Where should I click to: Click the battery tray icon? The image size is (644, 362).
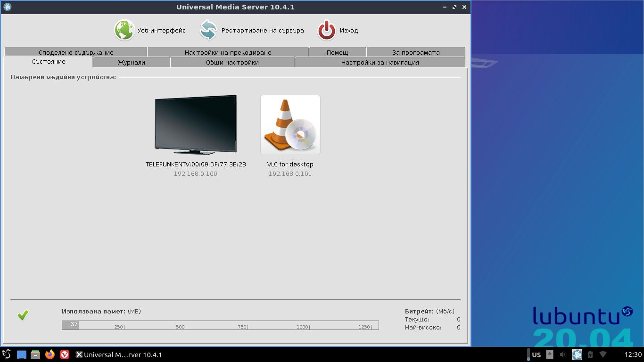pyautogui.click(x=590, y=354)
